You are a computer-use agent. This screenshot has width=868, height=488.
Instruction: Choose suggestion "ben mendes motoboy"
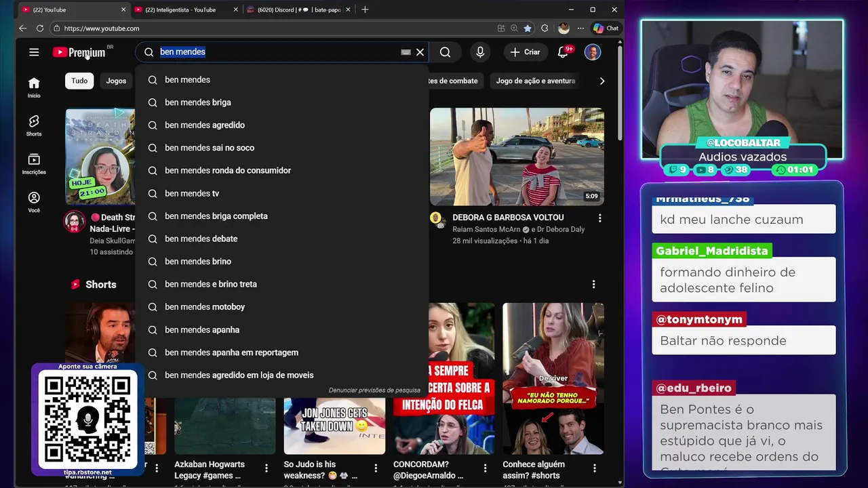coord(282,306)
